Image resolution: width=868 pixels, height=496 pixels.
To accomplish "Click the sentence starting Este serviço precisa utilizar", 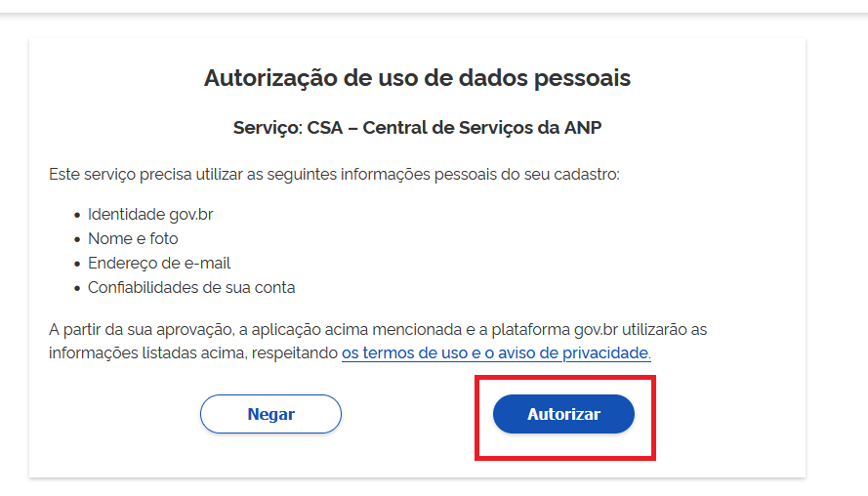I will (x=334, y=175).
